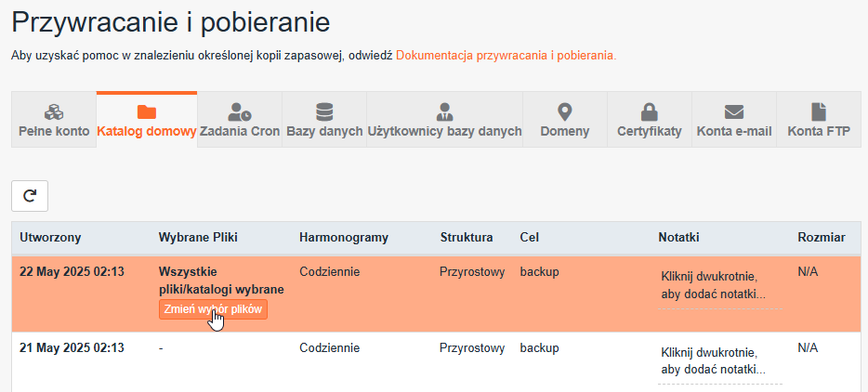Open the Certyfikaty padlock icon

point(650,112)
